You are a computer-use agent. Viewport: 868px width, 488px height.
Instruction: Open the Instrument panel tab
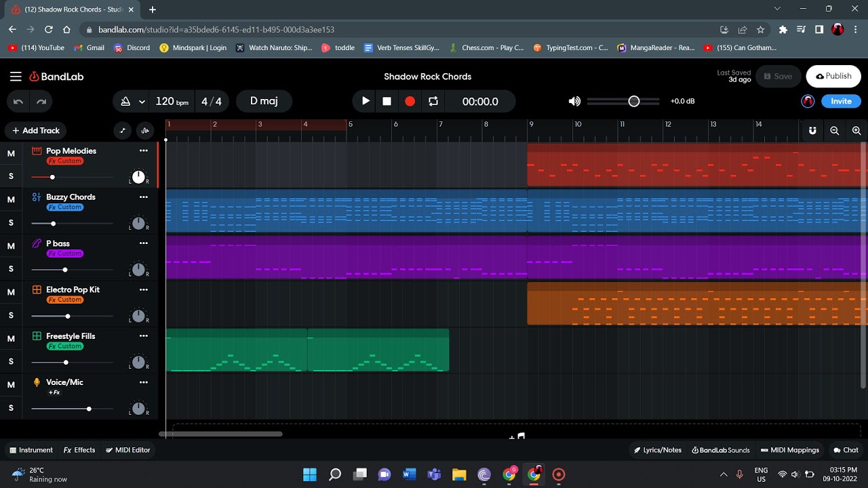(31, 450)
